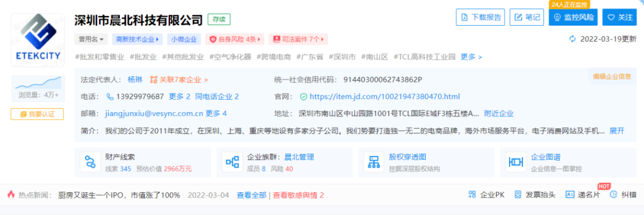The image size is (644, 215).
Task: Click the related-companies network icon
Action: 154,79
